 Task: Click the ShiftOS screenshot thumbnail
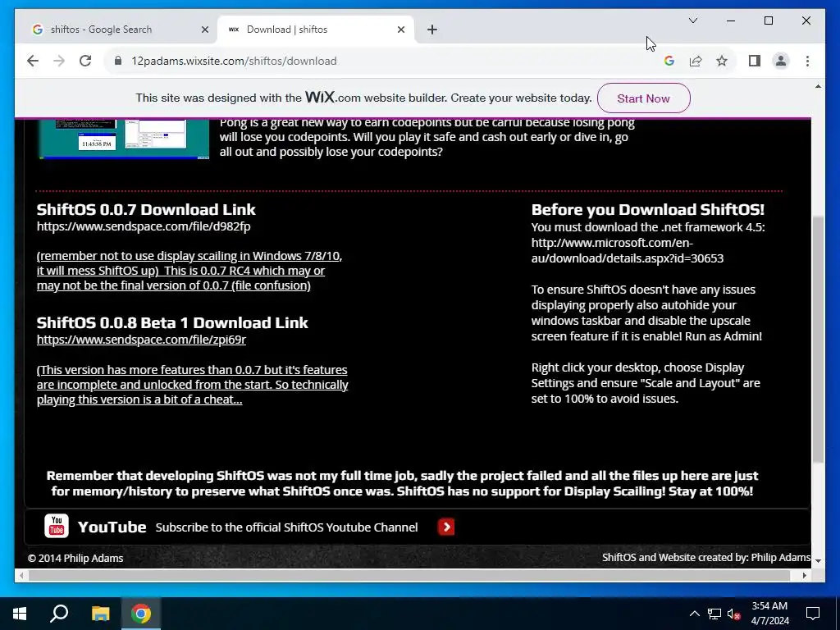tap(124, 139)
